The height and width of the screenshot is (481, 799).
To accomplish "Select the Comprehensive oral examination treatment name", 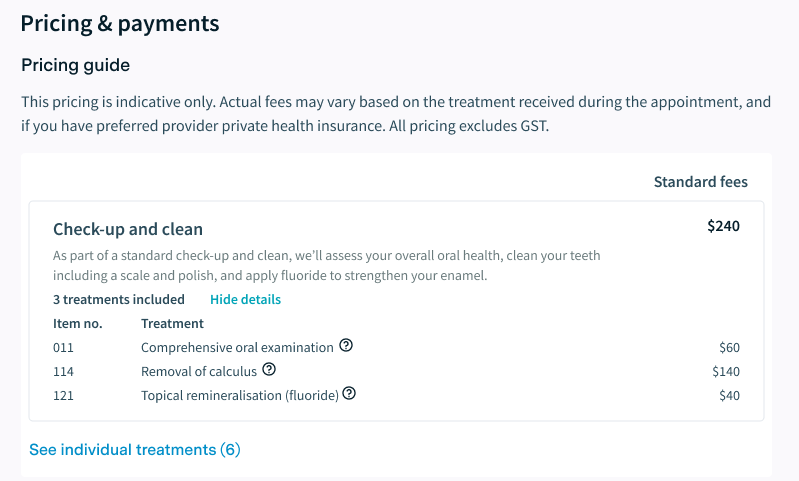I will (x=237, y=347).
